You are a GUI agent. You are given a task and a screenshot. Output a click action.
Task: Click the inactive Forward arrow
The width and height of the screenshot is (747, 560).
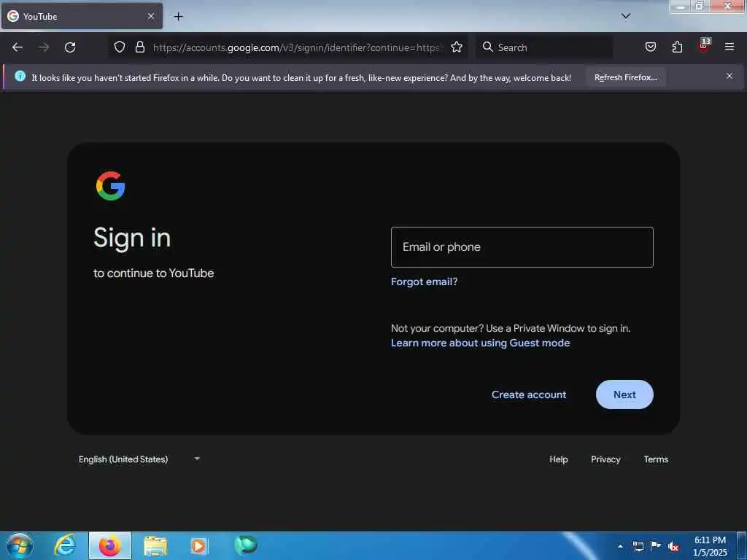44,47
